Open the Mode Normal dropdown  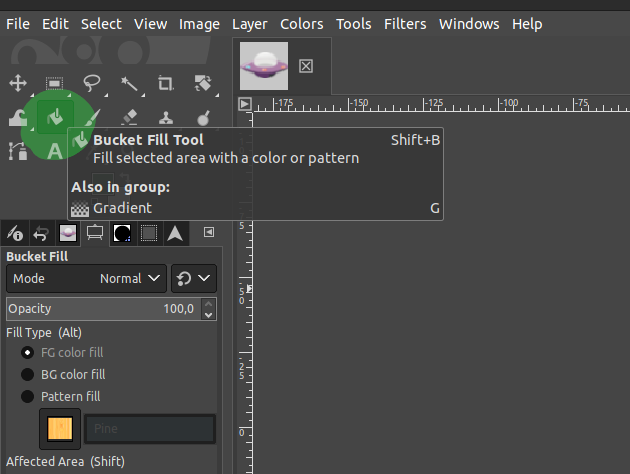point(86,278)
